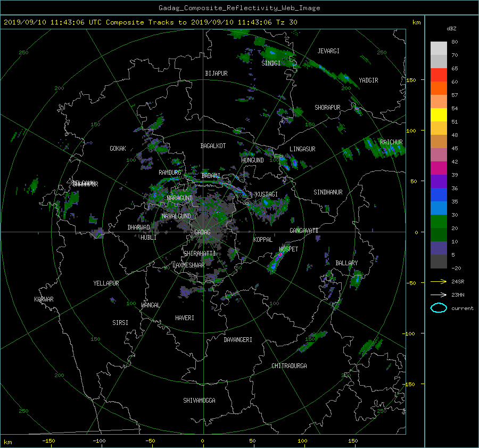The image size is (479, 448).
Task: Select the yellow 54 dBZ color swatch
Action: pyautogui.click(x=439, y=115)
